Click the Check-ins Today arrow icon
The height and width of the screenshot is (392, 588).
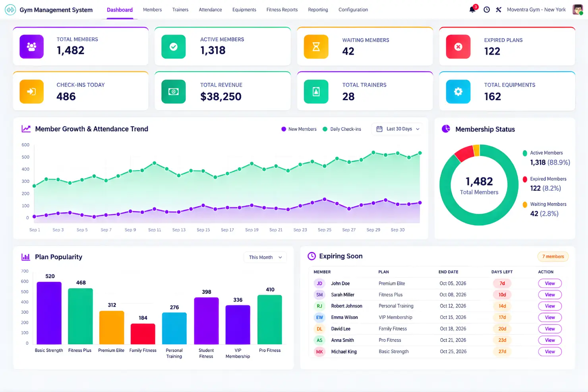coord(31,91)
